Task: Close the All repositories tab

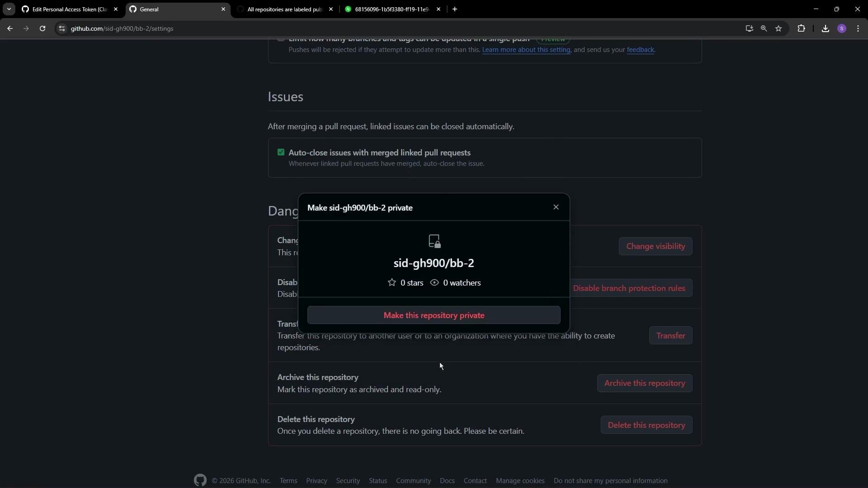Action: (x=331, y=9)
